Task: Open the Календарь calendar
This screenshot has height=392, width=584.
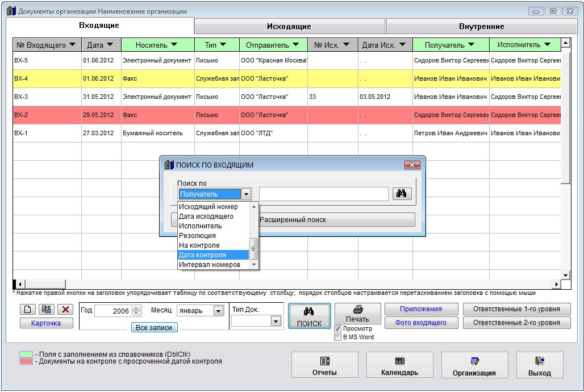Action: (399, 366)
